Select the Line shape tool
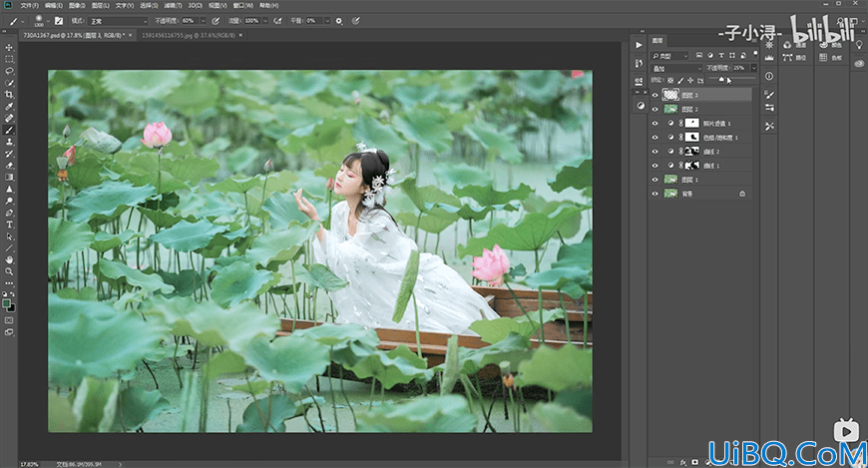868x468 pixels. 9,248
